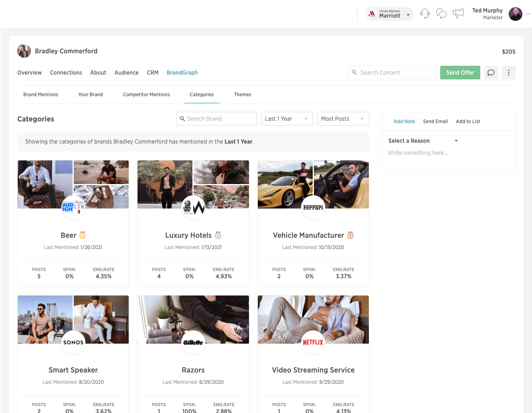Viewport: 532px width, 413px height.
Task: Open the Beer category beach photo thumbnail
Action: point(101,172)
